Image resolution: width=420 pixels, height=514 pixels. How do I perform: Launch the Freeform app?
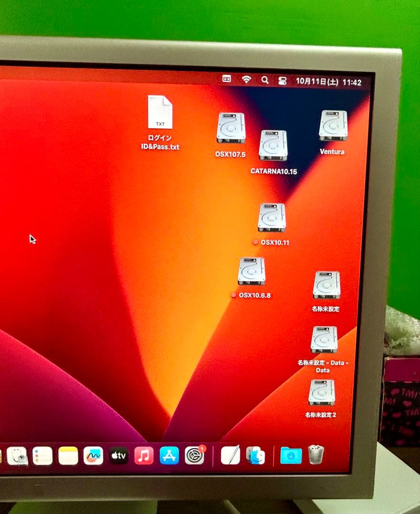click(x=93, y=456)
